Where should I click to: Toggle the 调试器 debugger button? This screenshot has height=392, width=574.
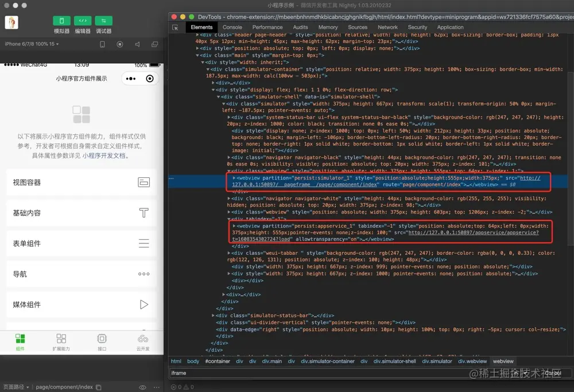coord(103,21)
